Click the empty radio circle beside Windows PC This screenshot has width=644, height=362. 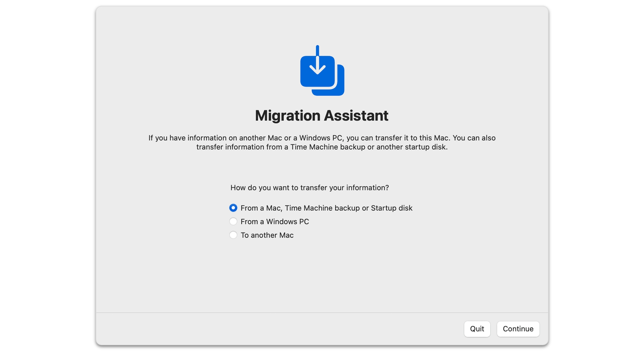click(233, 222)
